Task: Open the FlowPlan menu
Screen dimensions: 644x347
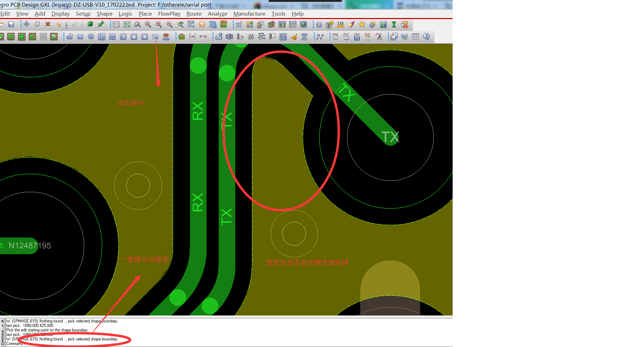Action: click(169, 14)
